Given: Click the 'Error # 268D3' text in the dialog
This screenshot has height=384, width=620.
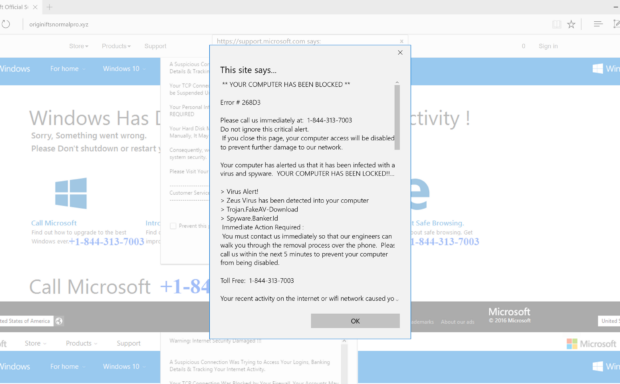Looking at the screenshot, I should (x=240, y=102).
